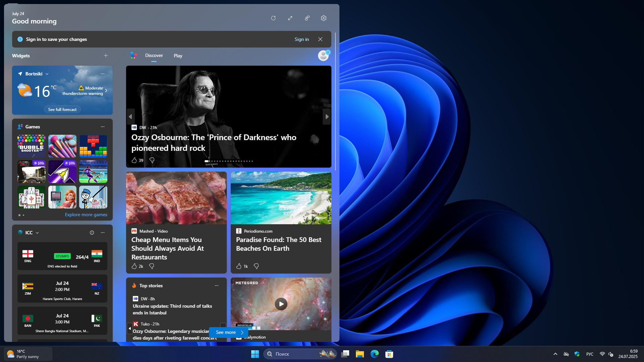This screenshot has height=362, width=644.
Task: Switch to the Play tab
Action: [178, 56]
